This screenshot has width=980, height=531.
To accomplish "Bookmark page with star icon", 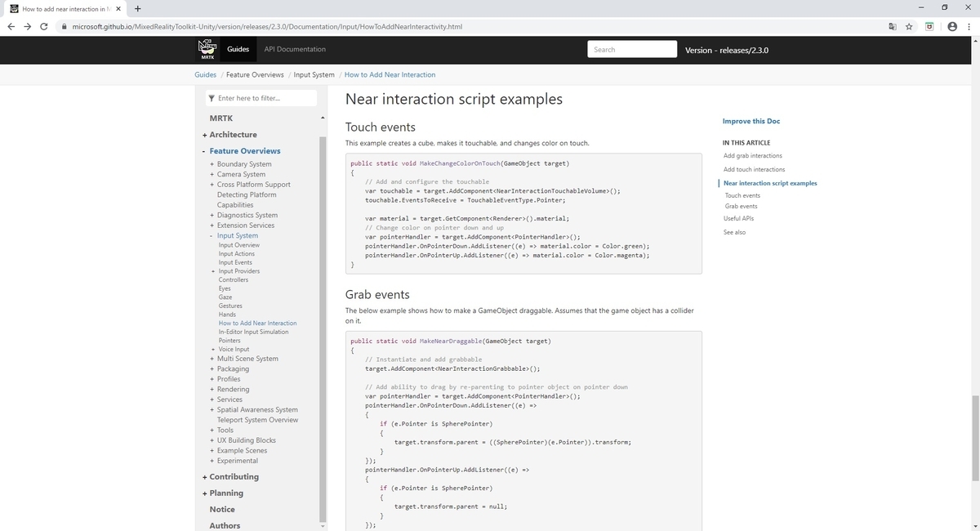I will click(909, 26).
